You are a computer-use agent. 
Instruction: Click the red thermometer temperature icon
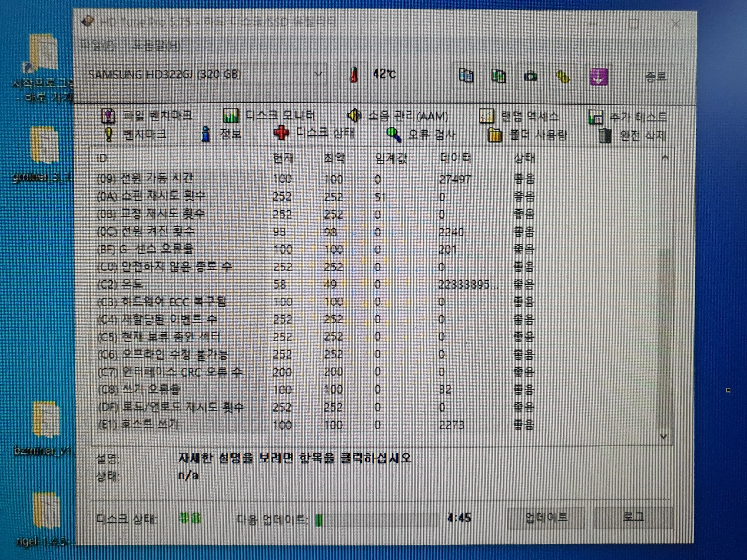[x=353, y=75]
